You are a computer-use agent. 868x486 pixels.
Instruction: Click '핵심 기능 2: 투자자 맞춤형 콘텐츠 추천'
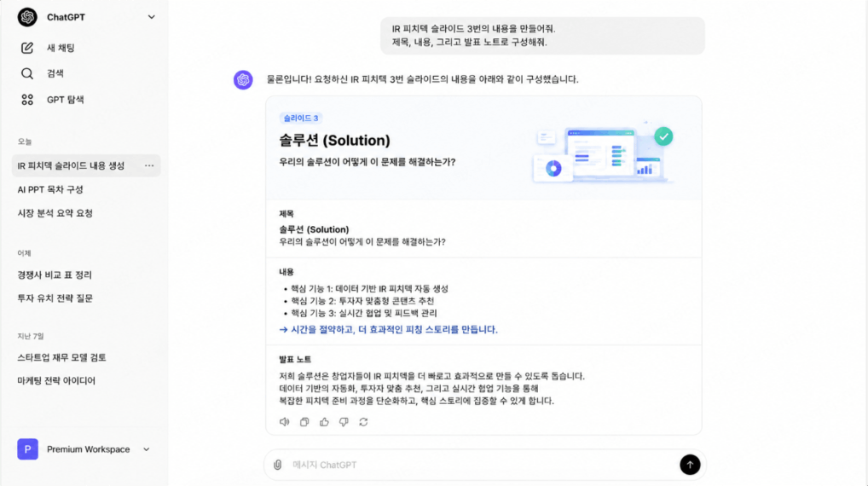tap(362, 301)
